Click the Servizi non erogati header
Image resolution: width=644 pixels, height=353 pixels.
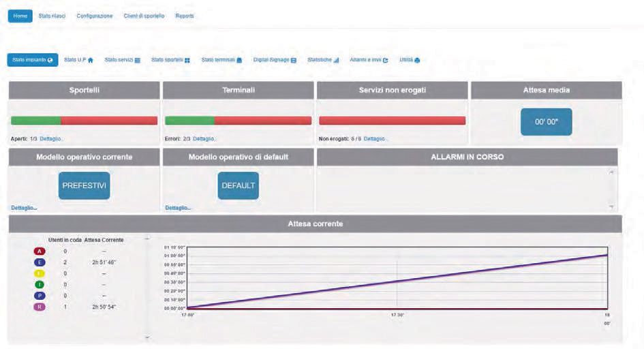[393, 90]
